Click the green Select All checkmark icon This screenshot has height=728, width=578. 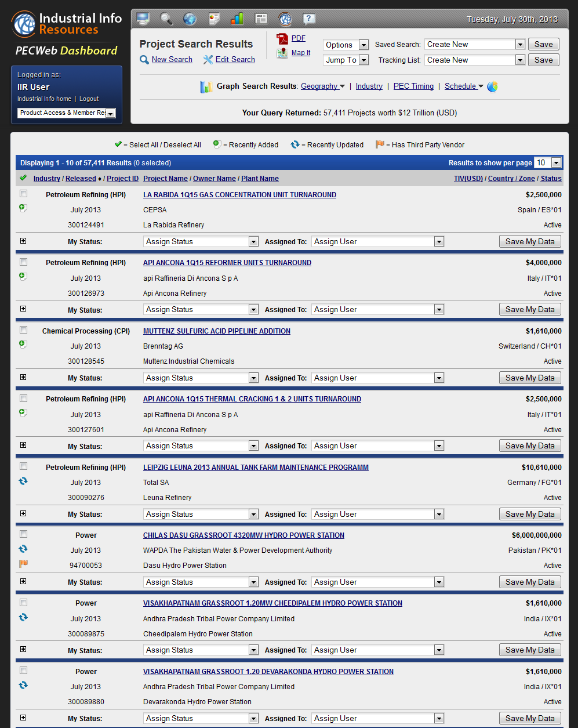tap(23, 178)
